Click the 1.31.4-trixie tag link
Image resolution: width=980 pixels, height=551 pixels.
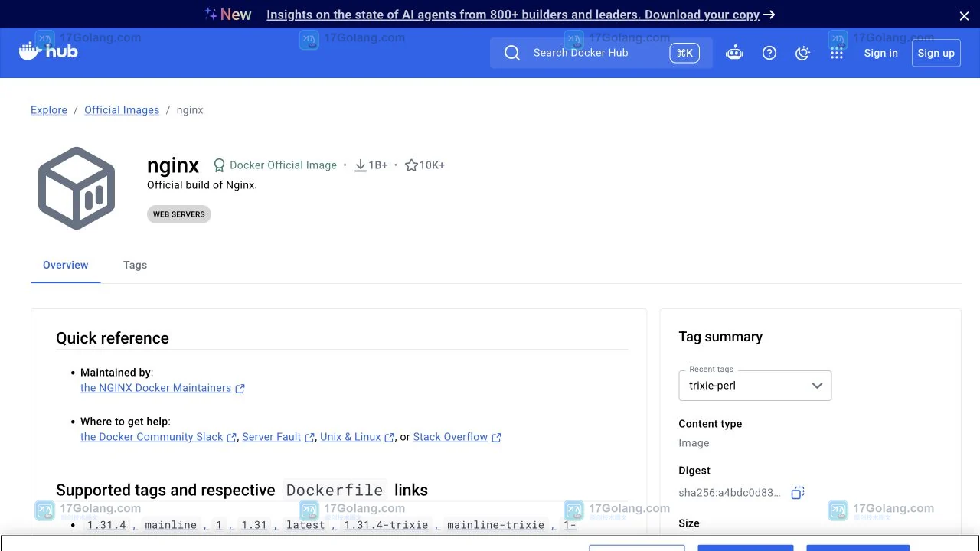coord(387,525)
